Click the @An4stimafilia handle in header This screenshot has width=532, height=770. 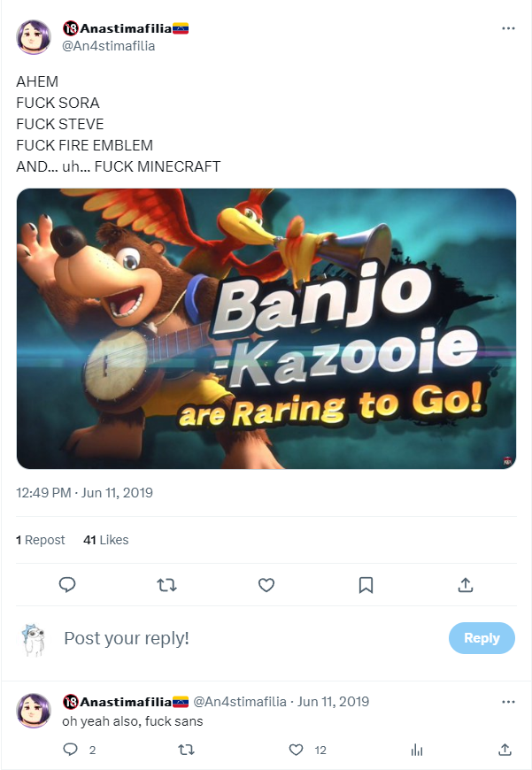coord(109,46)
